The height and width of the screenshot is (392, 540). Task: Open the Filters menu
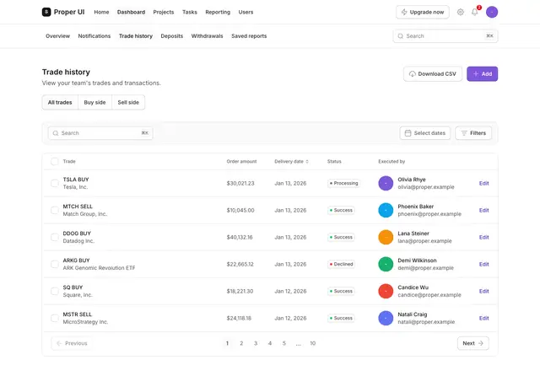pos(473,133)
